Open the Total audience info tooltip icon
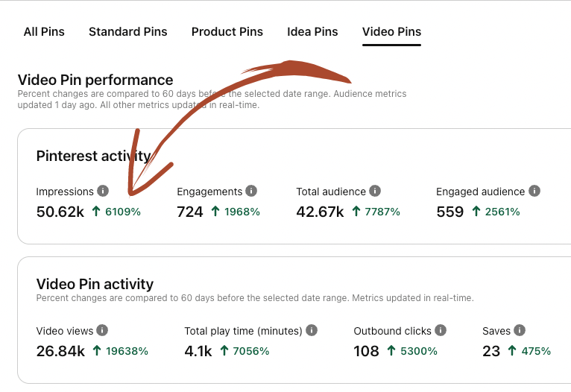 (x=375, y=192)
